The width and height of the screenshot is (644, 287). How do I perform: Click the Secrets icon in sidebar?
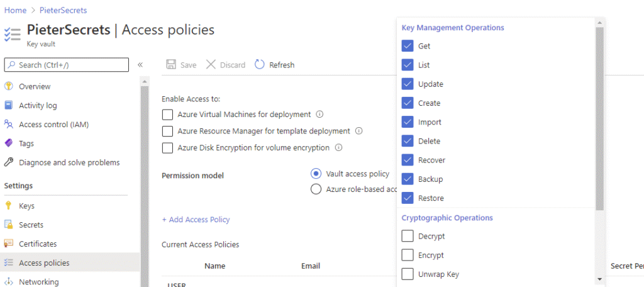(9, 225)
